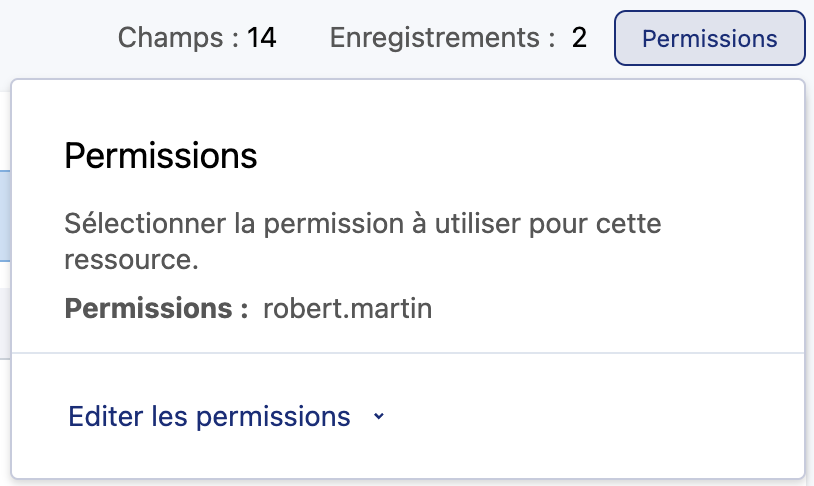Select the Champs count 14
Image resolution: width=814 pixels, height=486 pixels.
pos(262,39)
